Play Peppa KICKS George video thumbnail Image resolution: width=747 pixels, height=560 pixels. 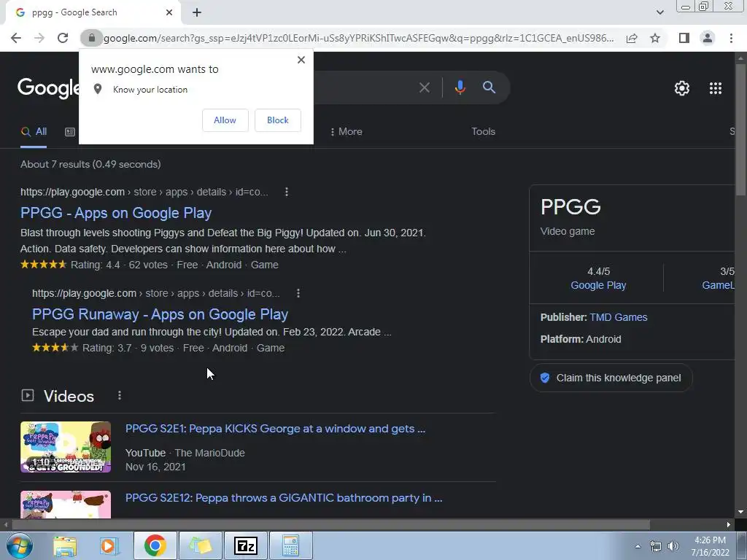(x=66, y=447)
